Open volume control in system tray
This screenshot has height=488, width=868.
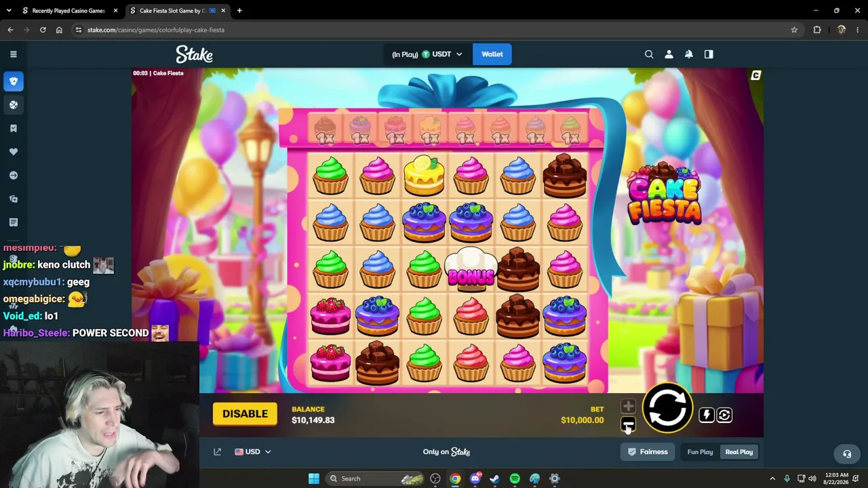click(x=812, y=479)
